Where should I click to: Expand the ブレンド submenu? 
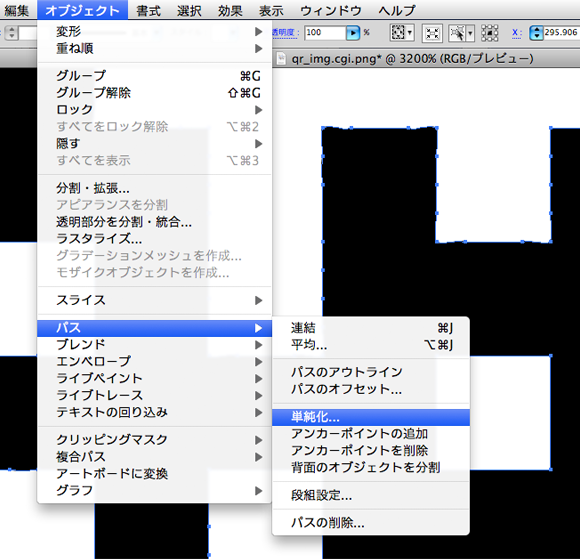155,345
